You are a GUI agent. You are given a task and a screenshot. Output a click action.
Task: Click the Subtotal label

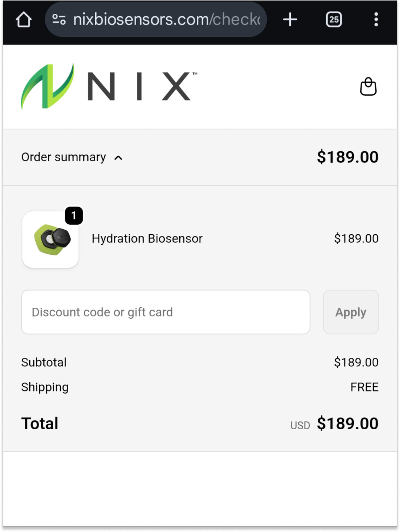tap(44, 362)
